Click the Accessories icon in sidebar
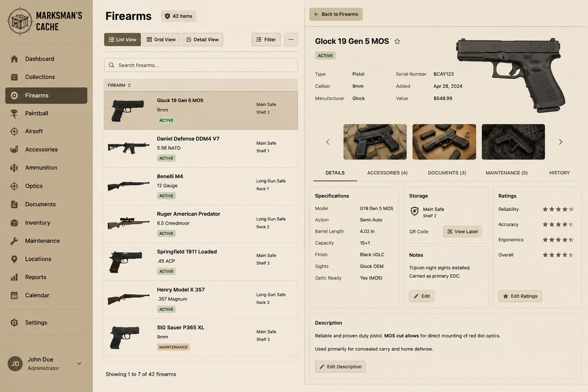The image size is (588, 392). 14,149
